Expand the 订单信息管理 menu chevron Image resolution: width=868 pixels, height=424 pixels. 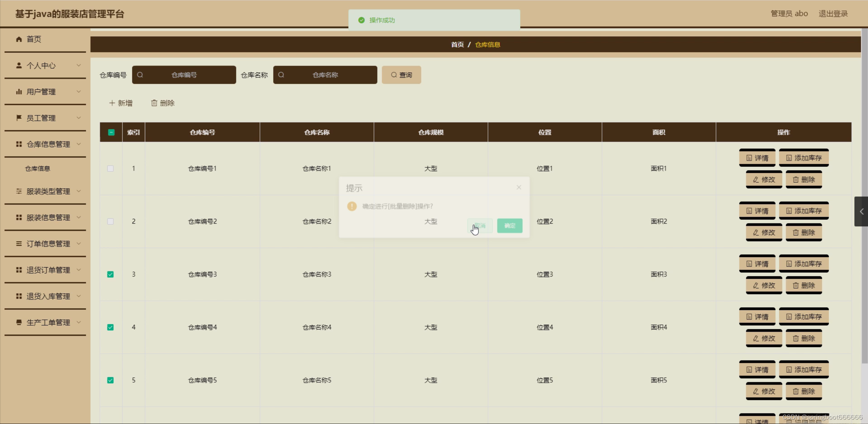click(79, 244)
